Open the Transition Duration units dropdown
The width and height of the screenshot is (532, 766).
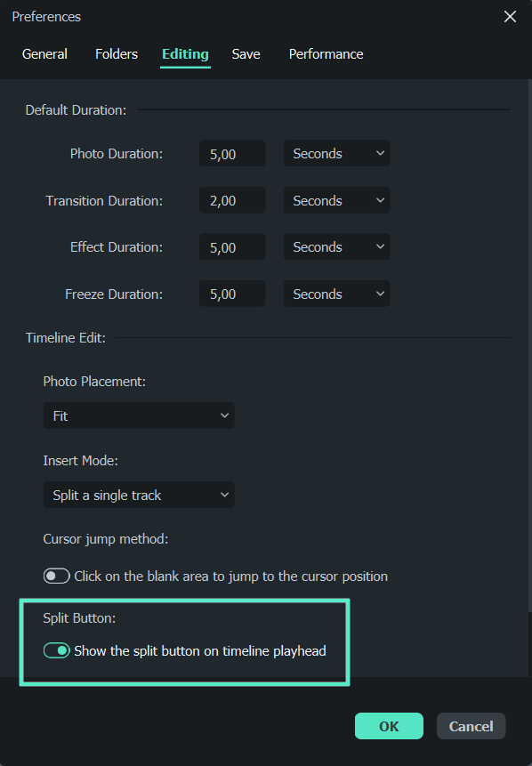tap(336, 200)
